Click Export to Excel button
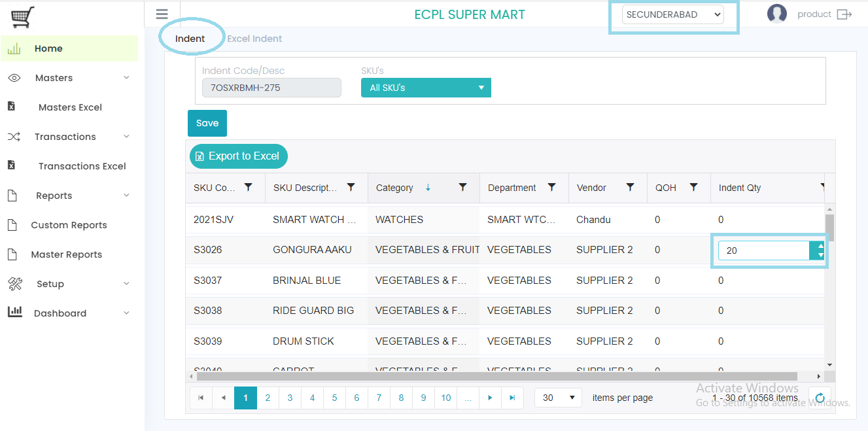The height and width of the screenshot is (431, 868). point(239,156)
